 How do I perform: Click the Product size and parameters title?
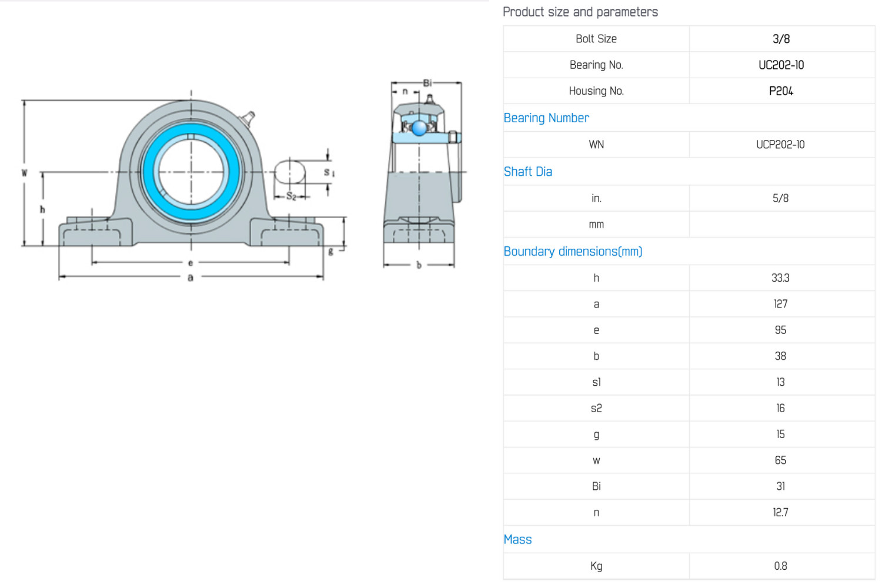(x=580, y=12)
